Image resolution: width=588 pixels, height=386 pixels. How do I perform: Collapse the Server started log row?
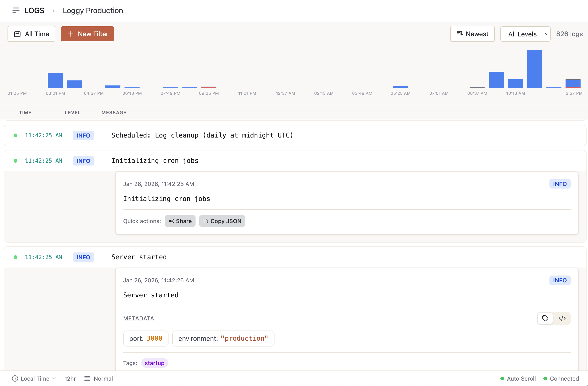[139, 257]
